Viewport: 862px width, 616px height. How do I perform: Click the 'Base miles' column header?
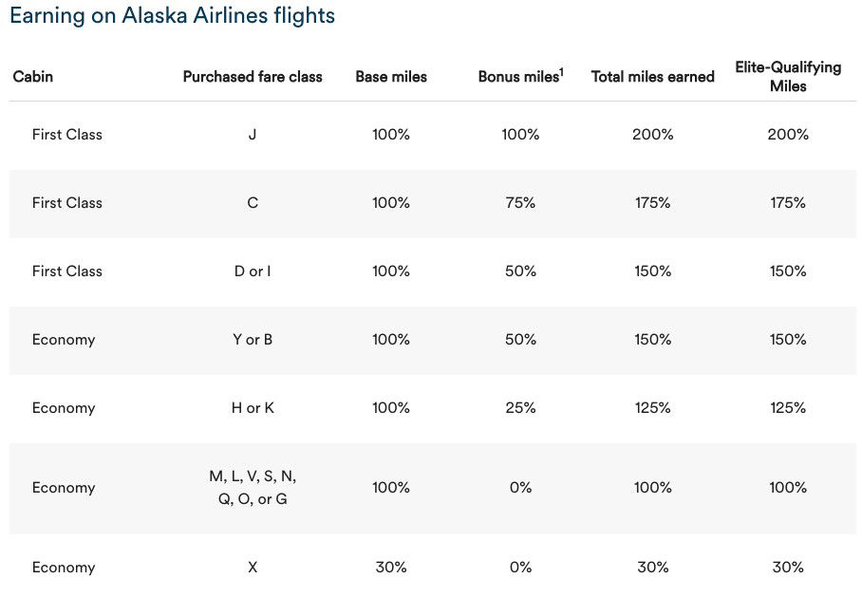tap(391, 77)
